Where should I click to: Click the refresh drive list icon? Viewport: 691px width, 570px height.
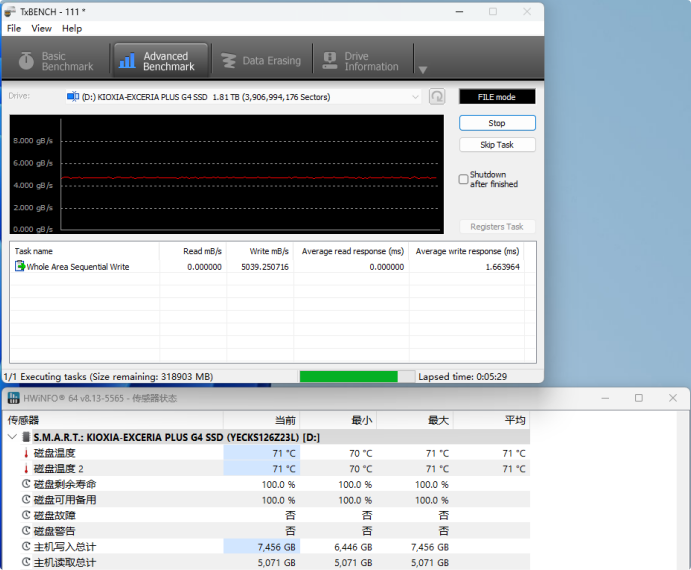(437, 97)
